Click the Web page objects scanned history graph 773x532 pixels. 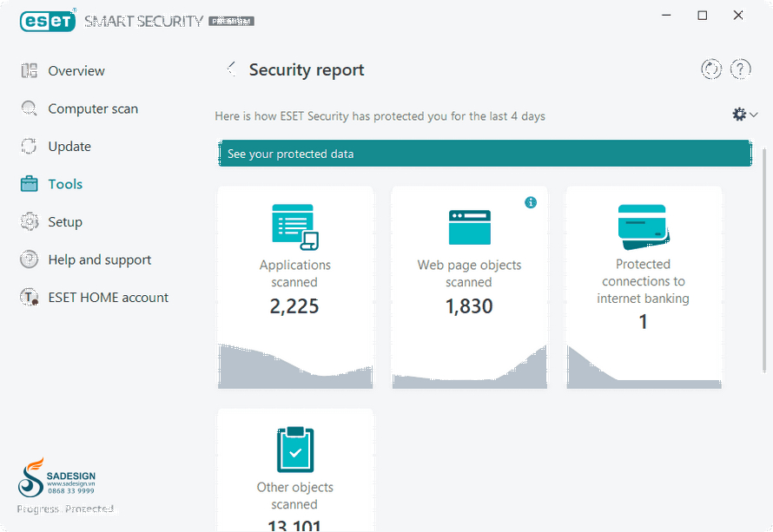point(469,366)
